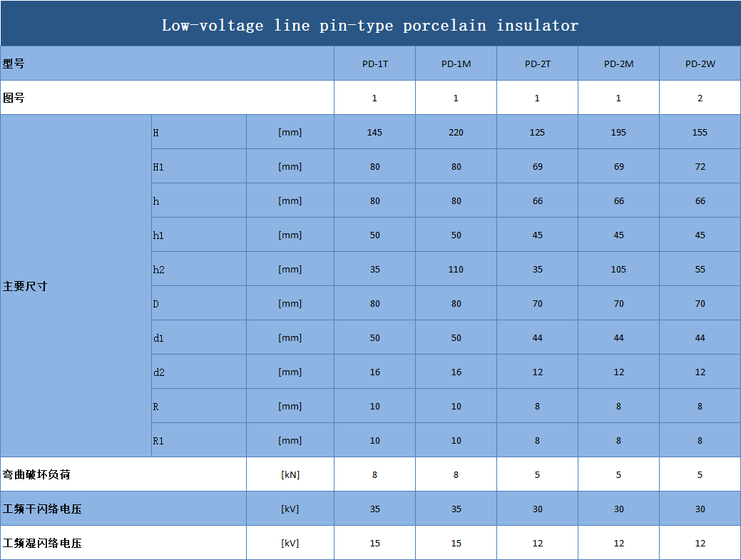Click the [kN] unit cell
This screenshot has width=741, height=560.
click(290, 474)
